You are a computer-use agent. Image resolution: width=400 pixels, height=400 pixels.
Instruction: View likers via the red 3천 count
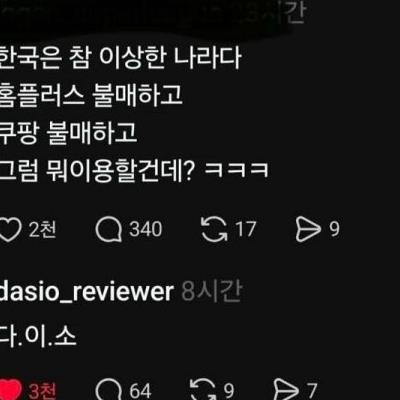pos(42,391)
